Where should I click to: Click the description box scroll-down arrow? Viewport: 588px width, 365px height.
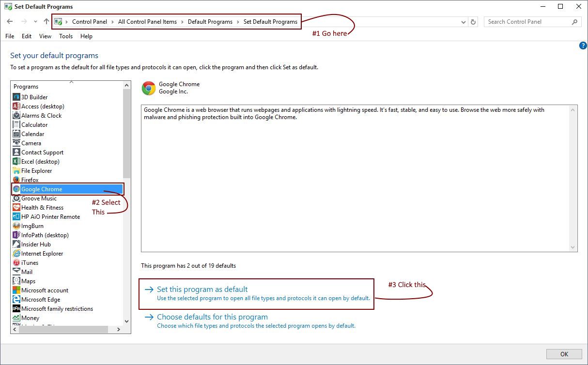tap(573, 247)
